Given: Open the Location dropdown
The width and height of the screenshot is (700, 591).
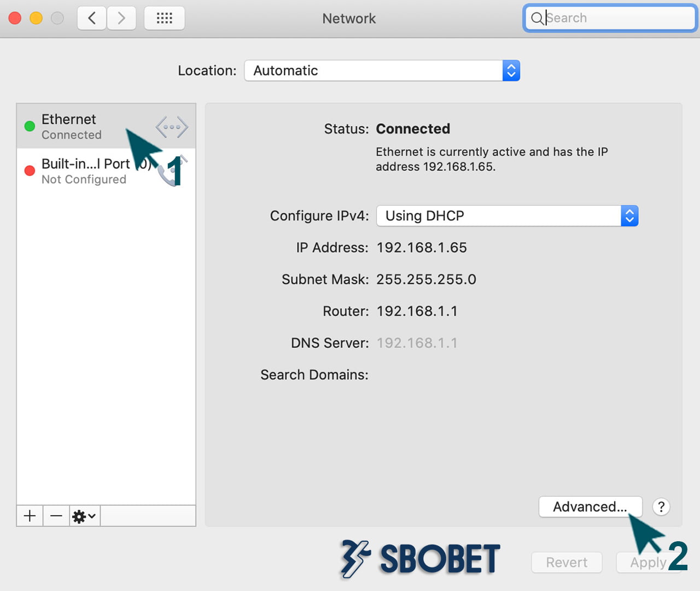Looking at the screenshot, I should [x=382, y=71].
